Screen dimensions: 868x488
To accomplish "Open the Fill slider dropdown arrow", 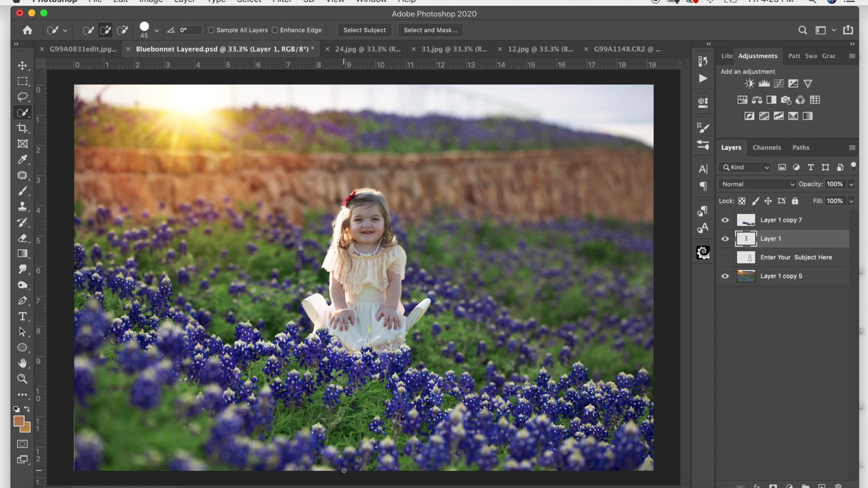I will (x=851, y=201).
